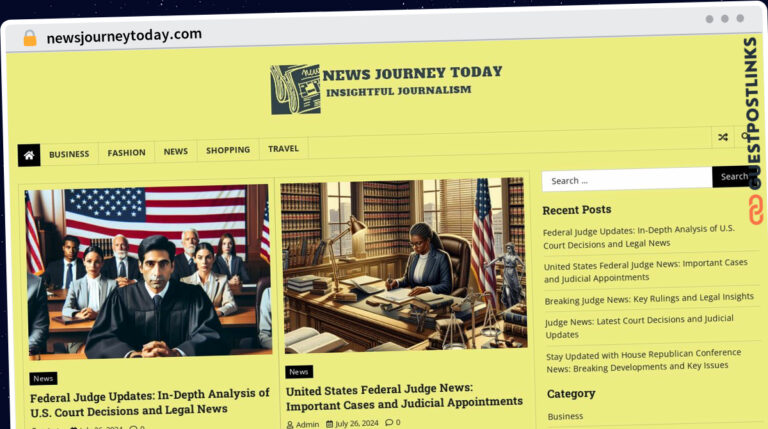Open recent post 'United States Federal Judge News'
The width and height of the screenshot is (768, 429).
point(646,271)
